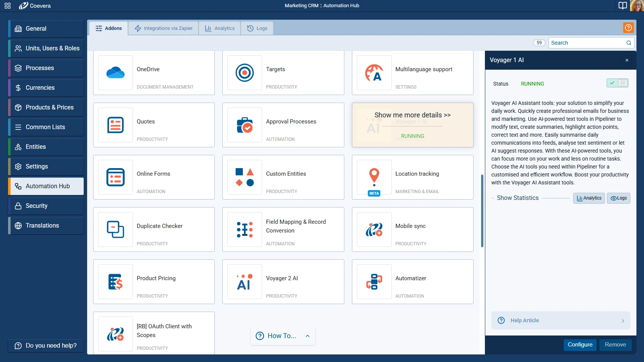The height and width of the screenshot is (362, 644).
Task: Open the OneDrive addon icon
Action: point(116,72)
